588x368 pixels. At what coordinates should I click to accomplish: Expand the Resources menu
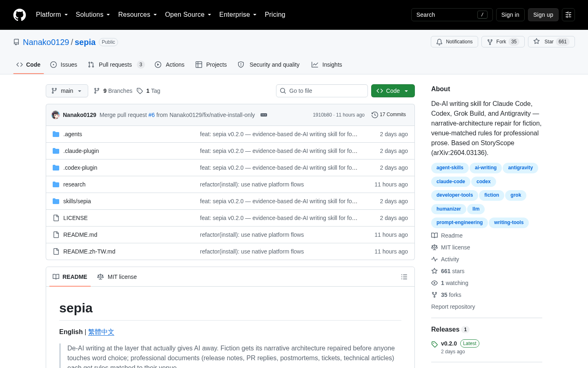(138, 15)
